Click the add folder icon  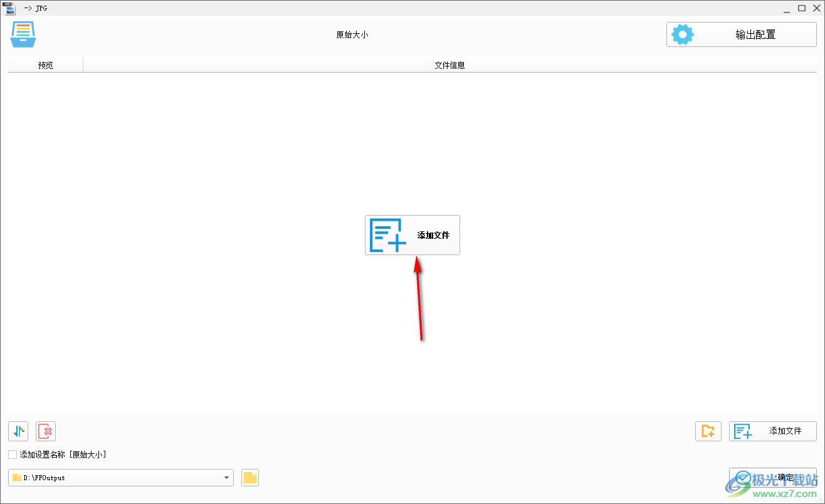[x=708, y=431]
